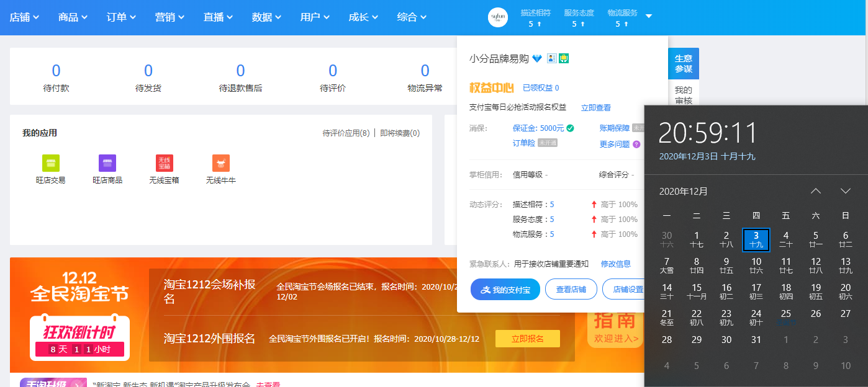The width and height of the screenshot is (868, 387).
Task: Expand the 直播 menu
Action: (219, 17)
